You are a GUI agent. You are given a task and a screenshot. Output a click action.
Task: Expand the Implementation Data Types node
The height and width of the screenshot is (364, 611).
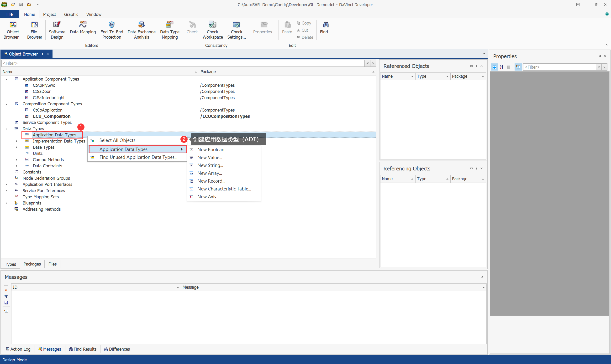click(16, 141)
